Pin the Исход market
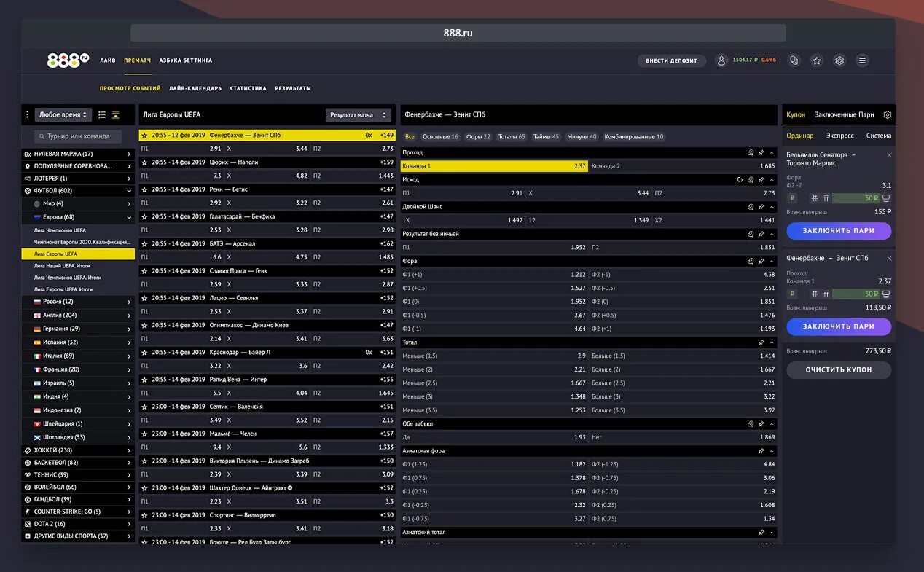This screenshot has height=572, width=924. click(761, 179)
